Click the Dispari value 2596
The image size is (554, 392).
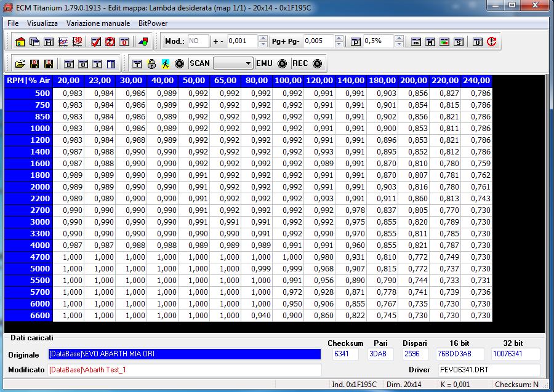(415, 354)
